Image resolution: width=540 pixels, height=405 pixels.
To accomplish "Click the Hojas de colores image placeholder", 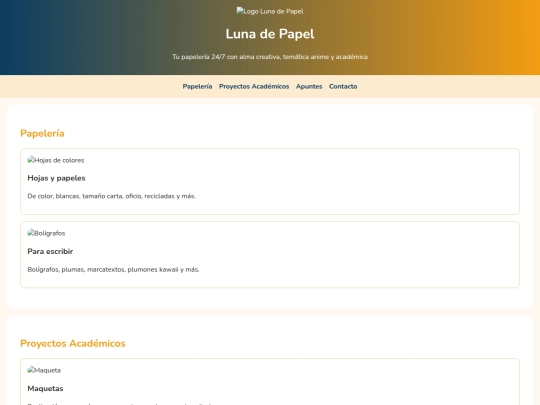I will tap(56, 160).
